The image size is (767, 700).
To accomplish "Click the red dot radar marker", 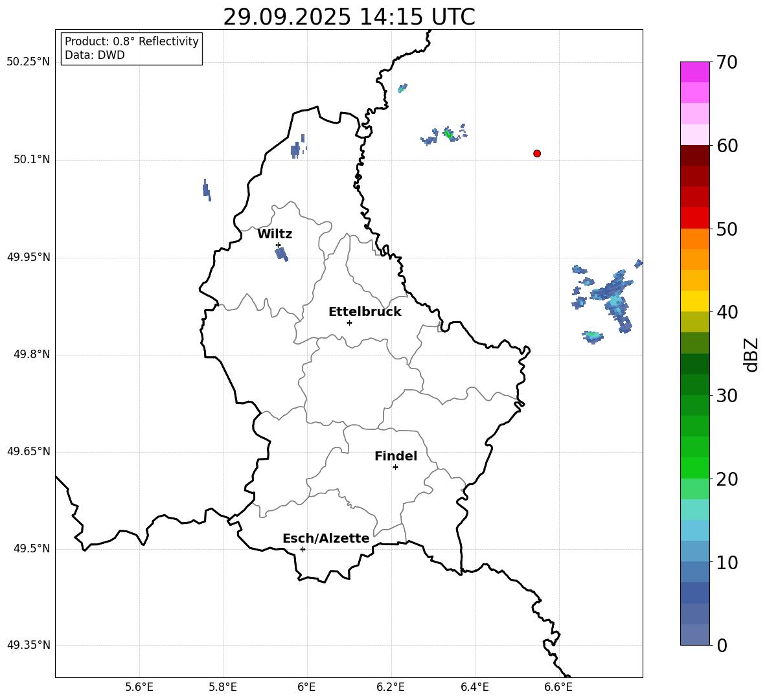I will (537, 153).
